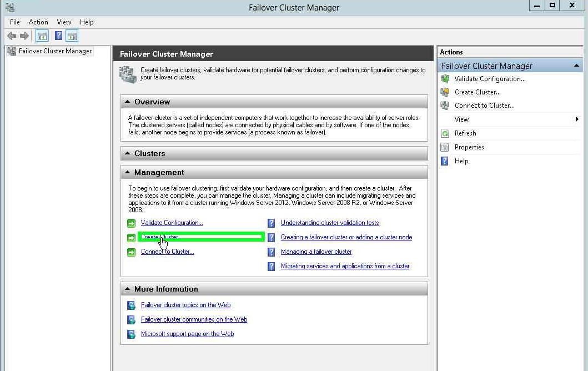
Task: Click the Connect to Cluster icon in Actions pane
Action: (445, 106)
